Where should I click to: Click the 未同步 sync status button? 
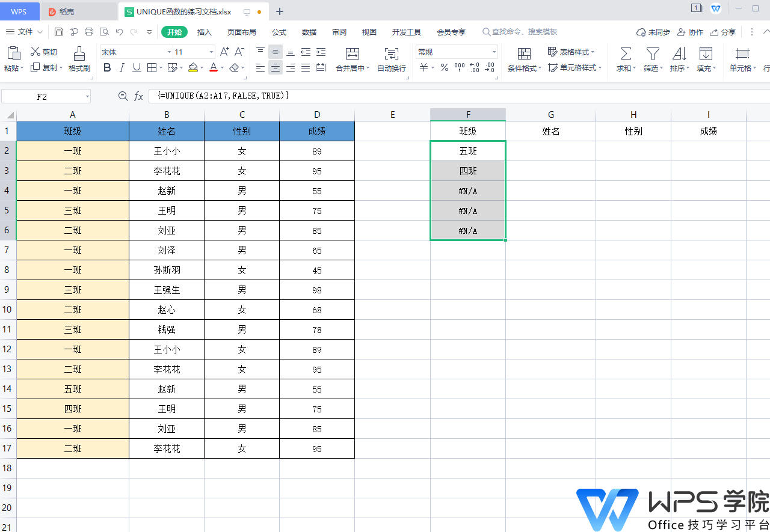653,32
